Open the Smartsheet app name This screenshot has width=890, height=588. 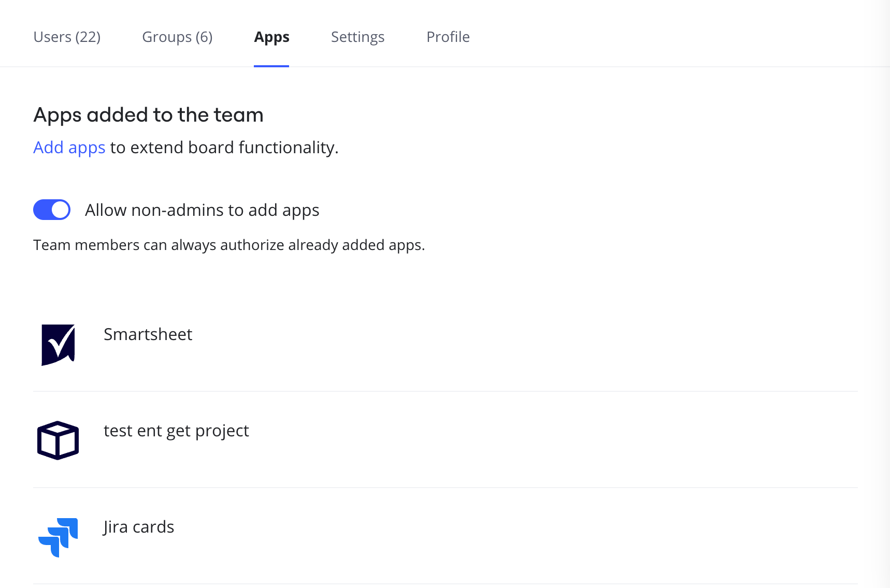148,334
